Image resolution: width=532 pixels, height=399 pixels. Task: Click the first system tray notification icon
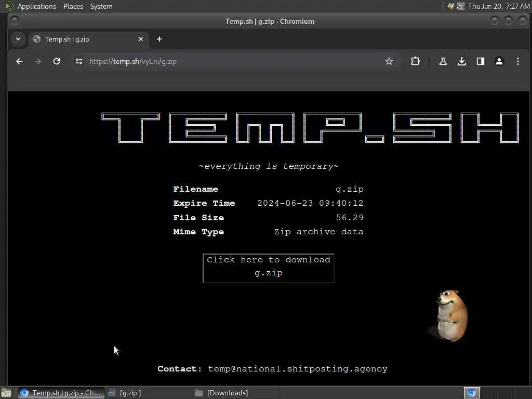450,6
